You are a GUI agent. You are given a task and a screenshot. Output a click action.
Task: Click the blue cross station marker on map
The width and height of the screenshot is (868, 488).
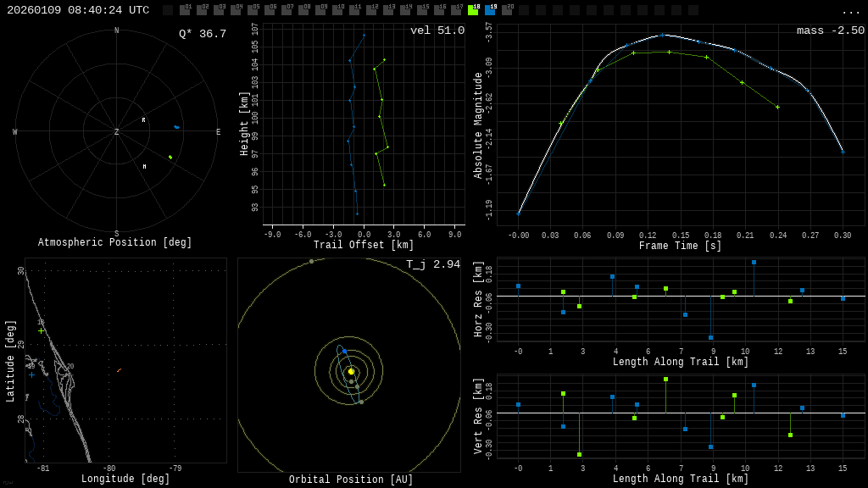tap(31, 374)
